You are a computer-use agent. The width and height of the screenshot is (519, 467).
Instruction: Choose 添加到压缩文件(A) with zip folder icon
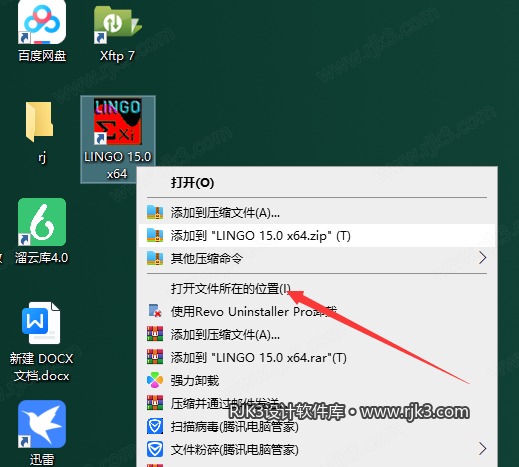pos(317,212)
